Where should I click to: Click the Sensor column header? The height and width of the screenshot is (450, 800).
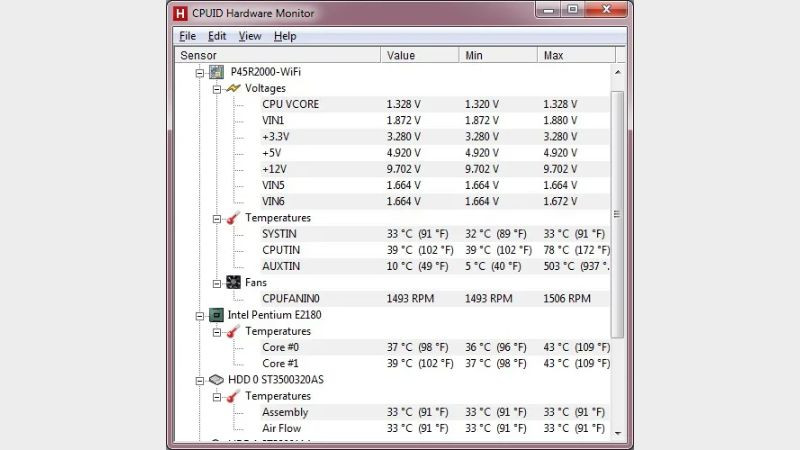[278, 55]
